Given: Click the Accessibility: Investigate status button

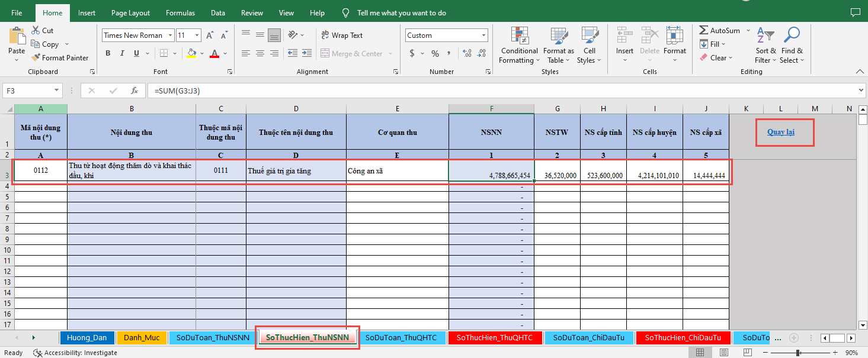Looking at the screenshot, I should [75, 353].
